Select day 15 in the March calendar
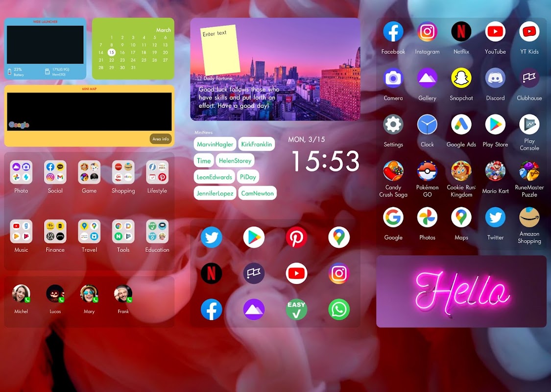Viewport: 551px width, 392px height. point(111,52)
